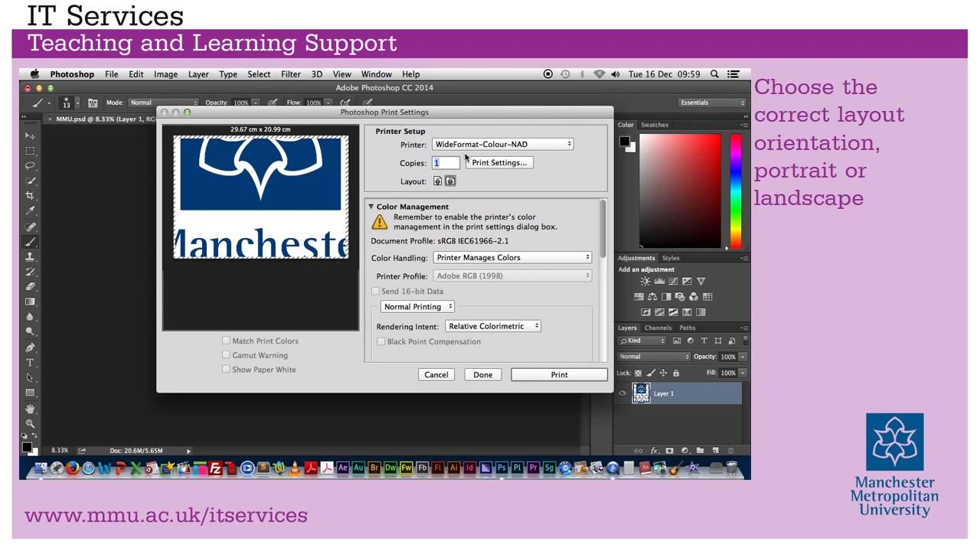The height and width of the screenshot is (551, 980).
Task: Click the lock all layer icon
Action: point(675,373)
